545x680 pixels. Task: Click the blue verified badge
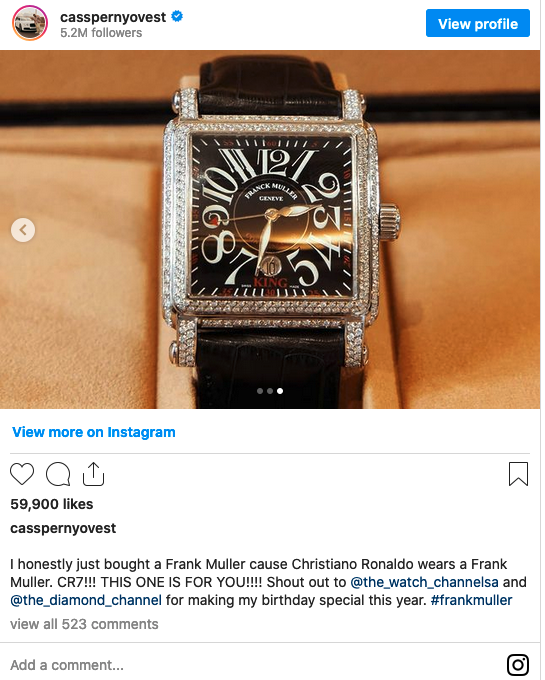coord(177,17)
